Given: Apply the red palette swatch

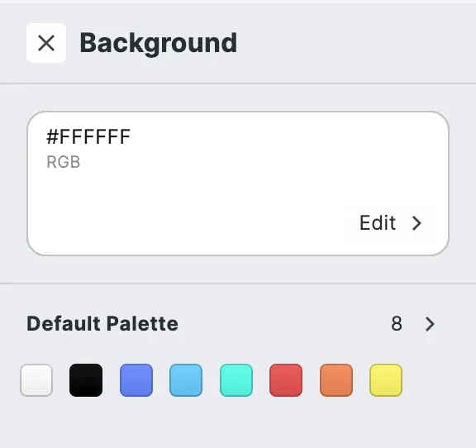Looking at the screenshot, I should pyautogui.click(x=286, y=380).
